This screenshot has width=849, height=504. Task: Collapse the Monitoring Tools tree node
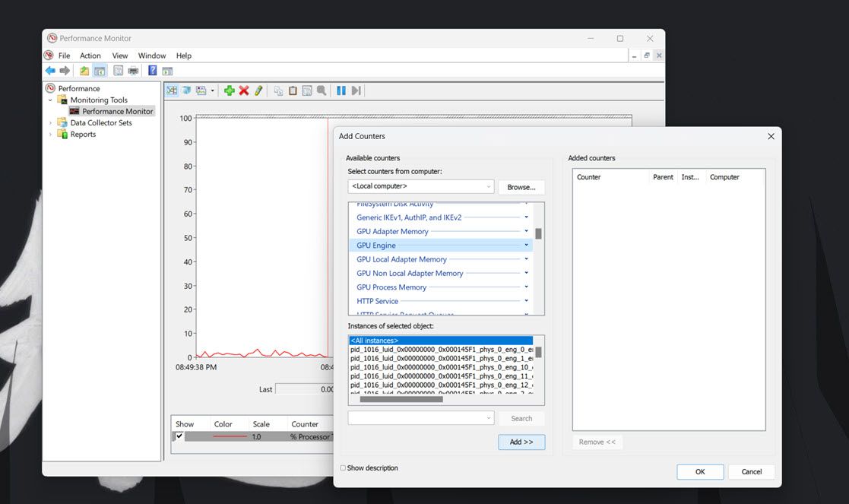tap(50, 100)
